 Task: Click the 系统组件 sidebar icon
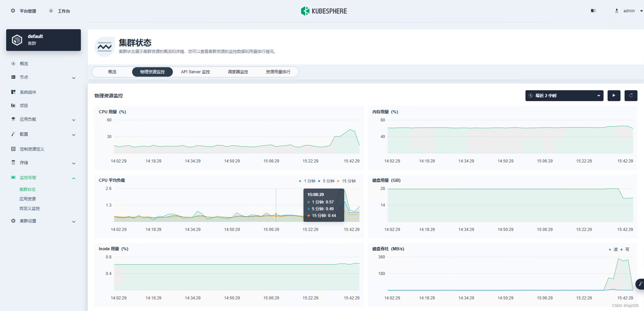[x=13, y=92]
